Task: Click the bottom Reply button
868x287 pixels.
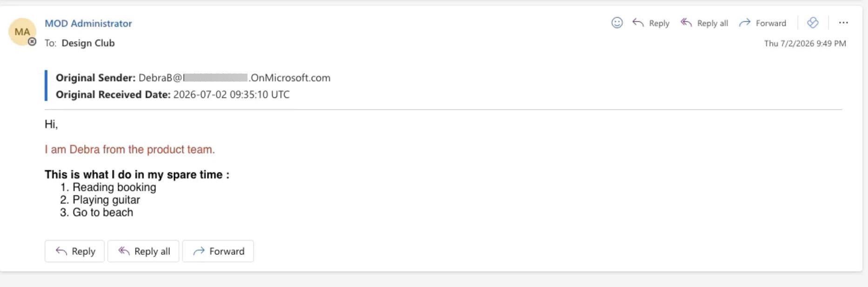Action: coord(74,251)
